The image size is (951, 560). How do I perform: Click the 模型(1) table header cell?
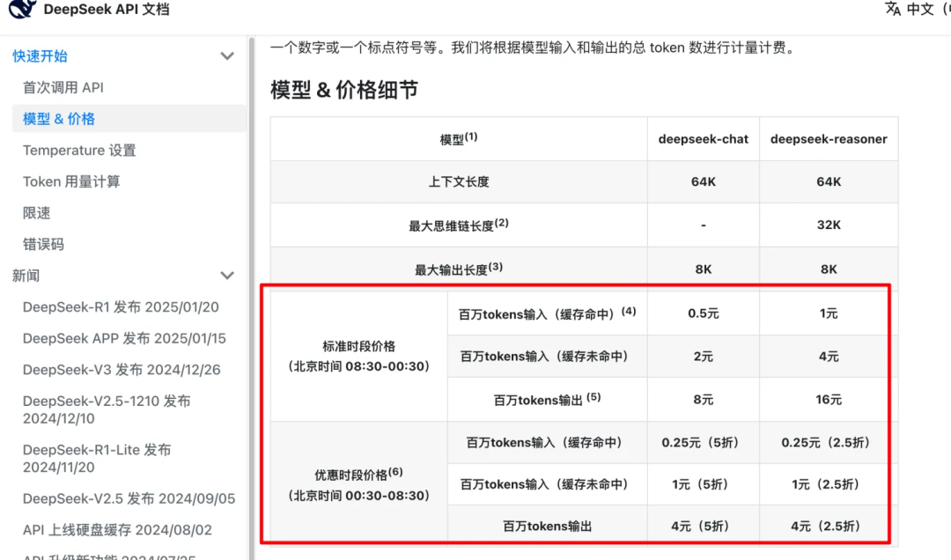[459, 139]
